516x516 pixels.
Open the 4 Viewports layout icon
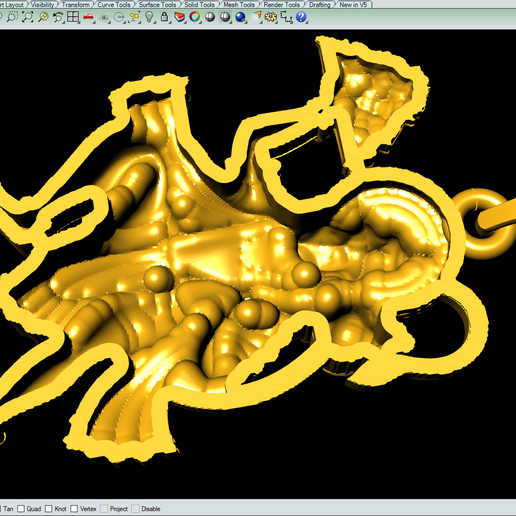[x=73, y=17]
